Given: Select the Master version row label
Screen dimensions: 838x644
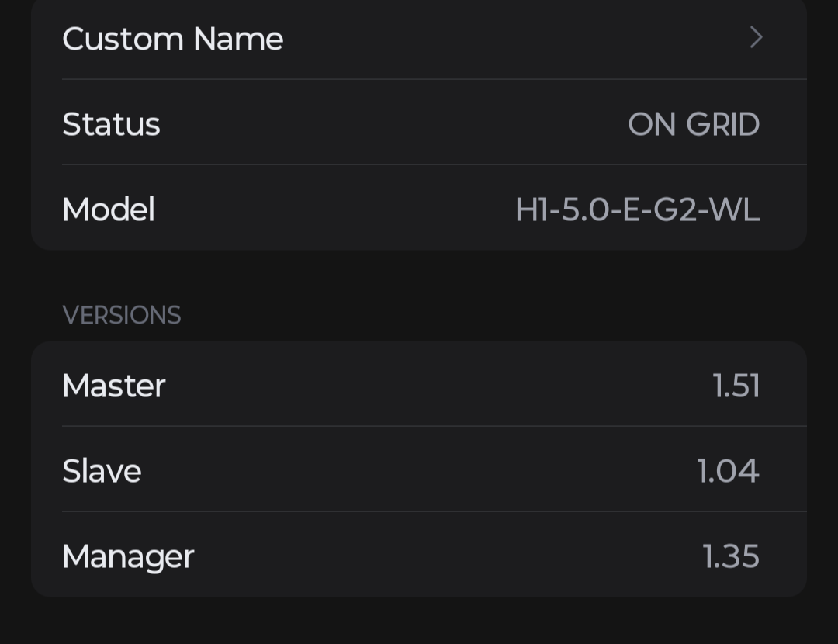Looking at the screenshot, I should pyautogui.click(x=114, y=386).
